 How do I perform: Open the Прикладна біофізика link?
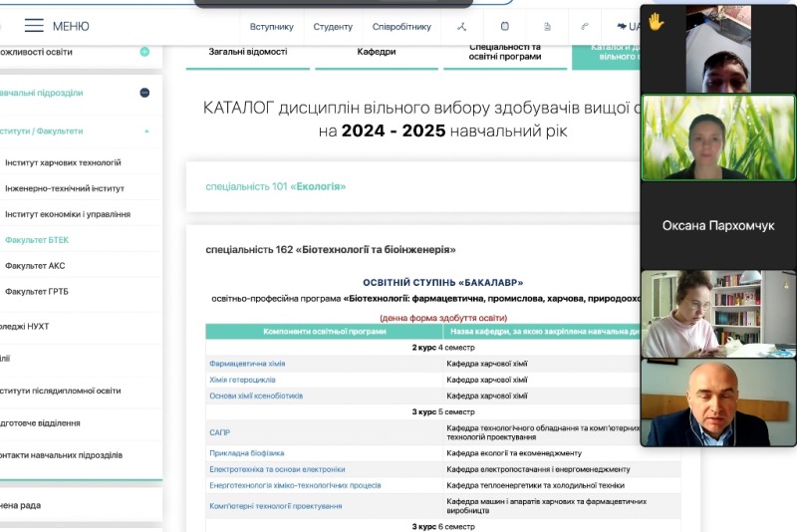coord(246,452)
